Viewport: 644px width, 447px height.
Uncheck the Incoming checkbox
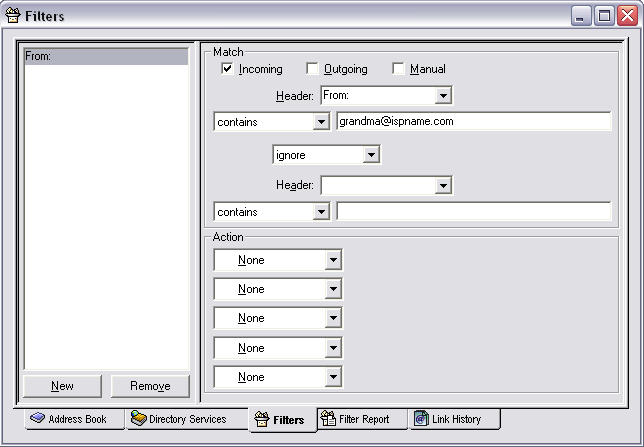227,69
